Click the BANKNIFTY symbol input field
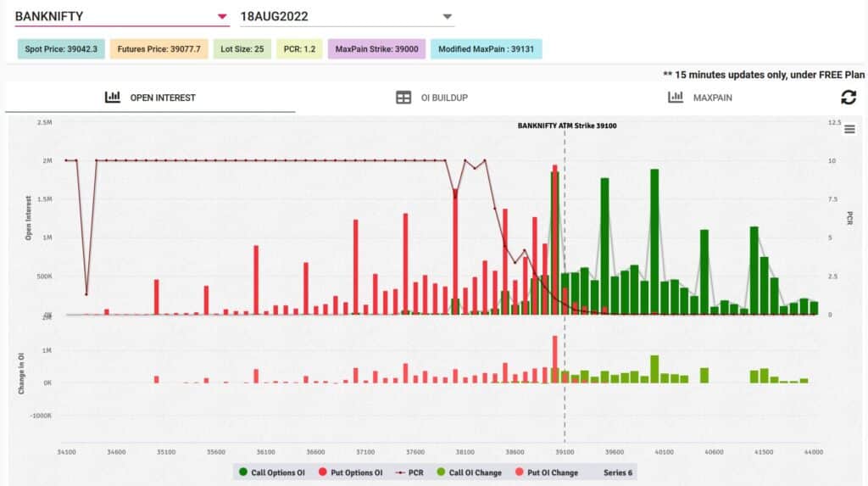The width and height of the screenshot is (868, 486). tap(122, 17)
